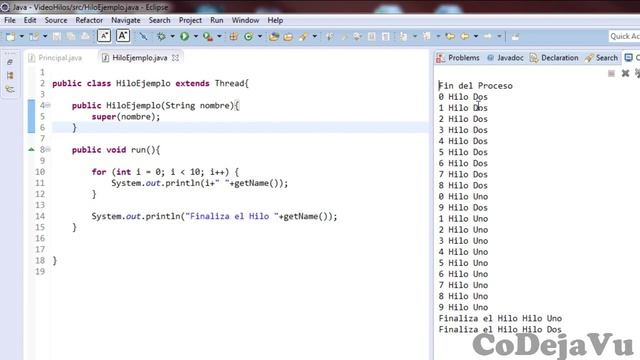Viewport: 640px width, 360px height.
Task: Click Remove Launch X icon in console
Action: [625, 73]
